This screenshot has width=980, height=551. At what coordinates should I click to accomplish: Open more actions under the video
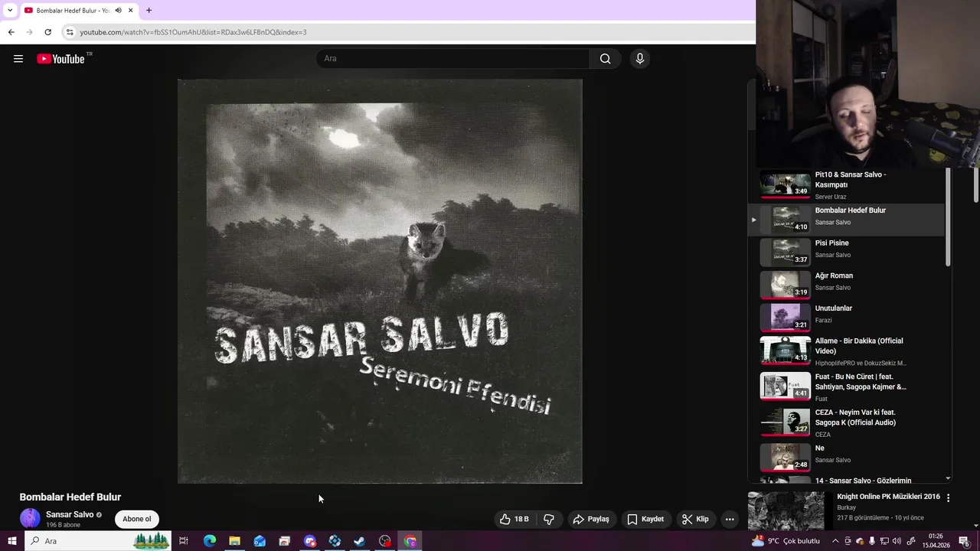[x=730, y=519]
